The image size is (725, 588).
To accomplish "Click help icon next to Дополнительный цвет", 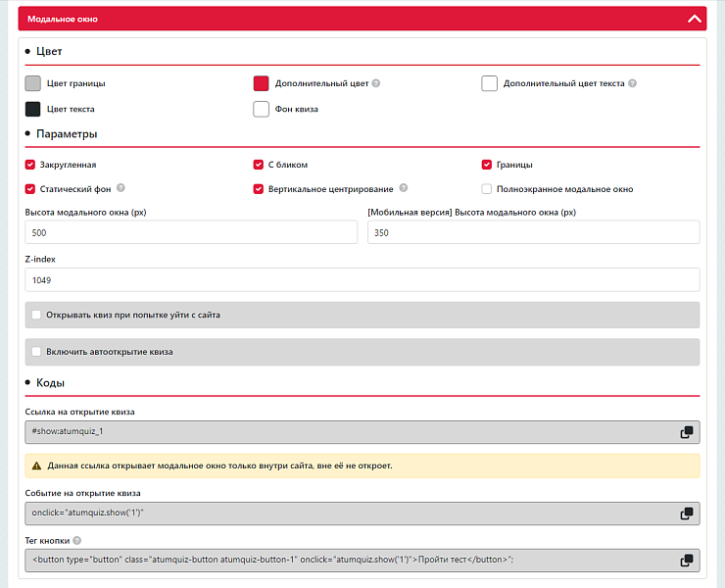I will [376, 83].
